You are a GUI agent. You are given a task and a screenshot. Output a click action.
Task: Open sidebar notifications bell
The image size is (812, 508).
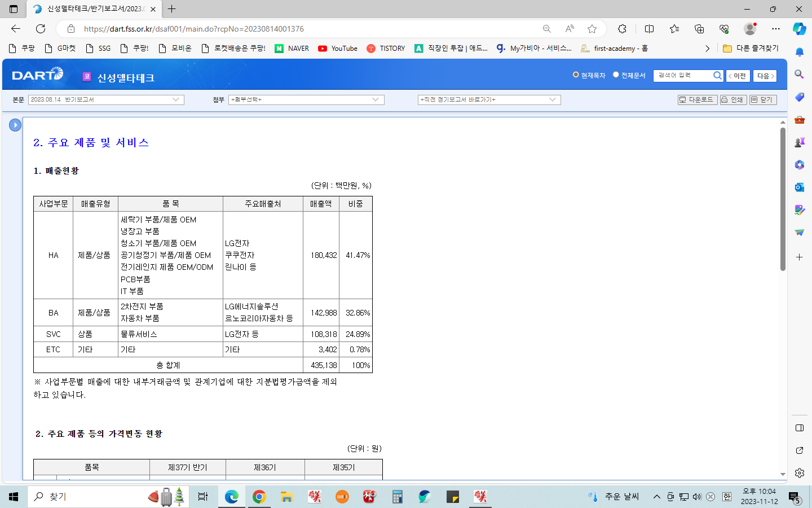pos(799,52)
